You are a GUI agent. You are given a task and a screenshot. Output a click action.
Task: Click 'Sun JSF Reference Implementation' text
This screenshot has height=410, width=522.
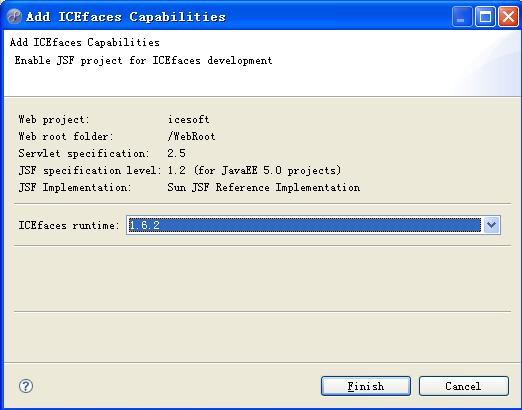point(264,187)
